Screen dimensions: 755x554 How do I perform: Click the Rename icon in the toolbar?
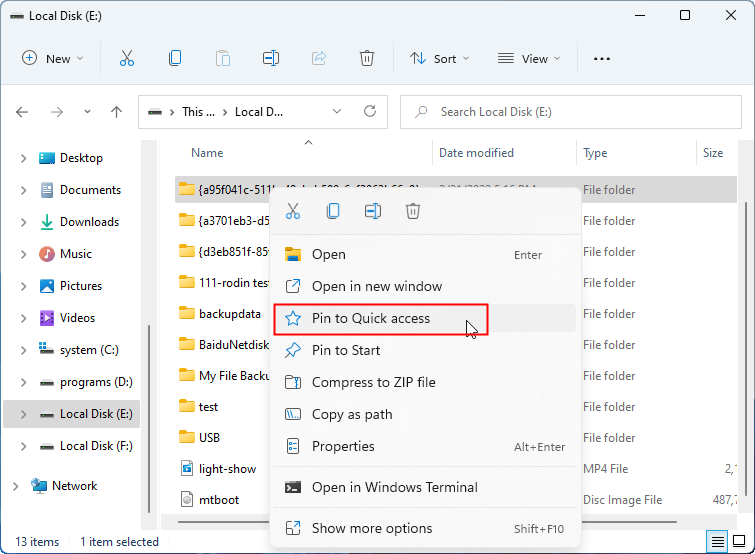pyautogui.click(x=270, y=58)
